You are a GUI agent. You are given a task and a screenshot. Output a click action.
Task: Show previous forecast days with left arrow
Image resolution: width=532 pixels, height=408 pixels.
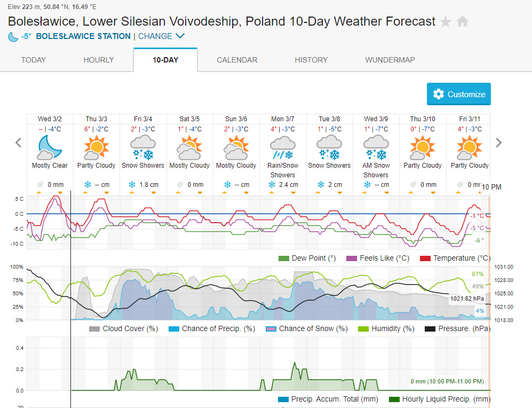(18, 143)
